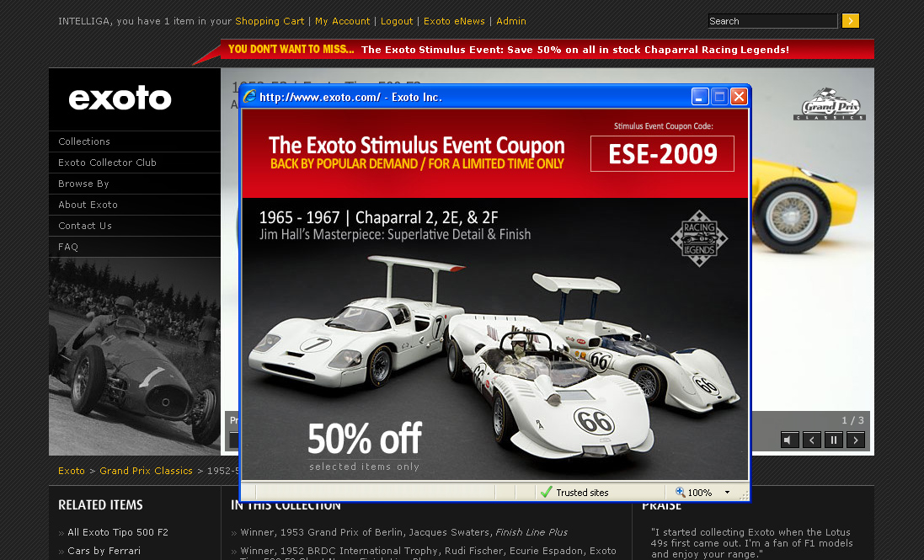Click the Grand Prix Classics logo
Viewport: 924px width, 560px height.
point(830,104)
